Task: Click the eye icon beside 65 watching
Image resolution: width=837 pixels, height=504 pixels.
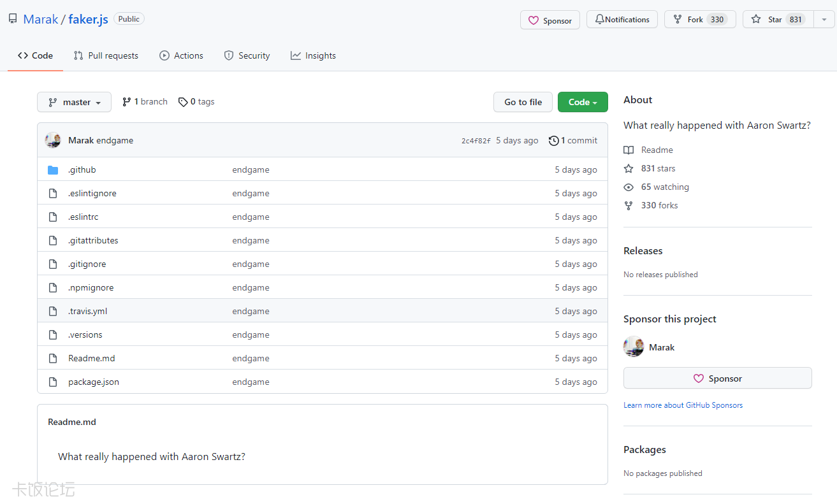Action: pyautogui.click(x=629, y=187)
